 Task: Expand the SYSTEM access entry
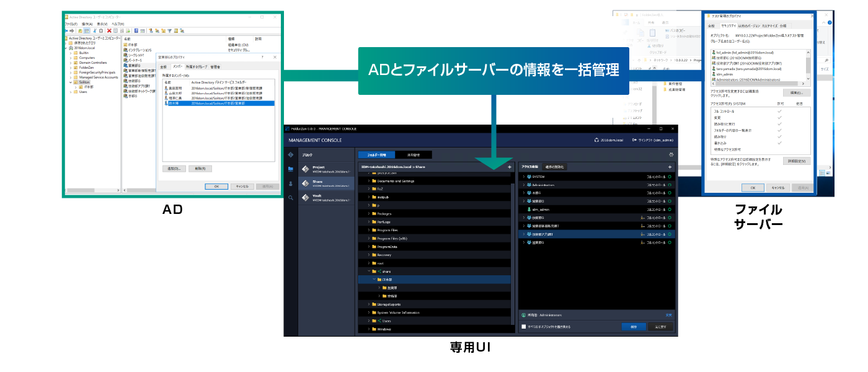(x=524, y=177)
